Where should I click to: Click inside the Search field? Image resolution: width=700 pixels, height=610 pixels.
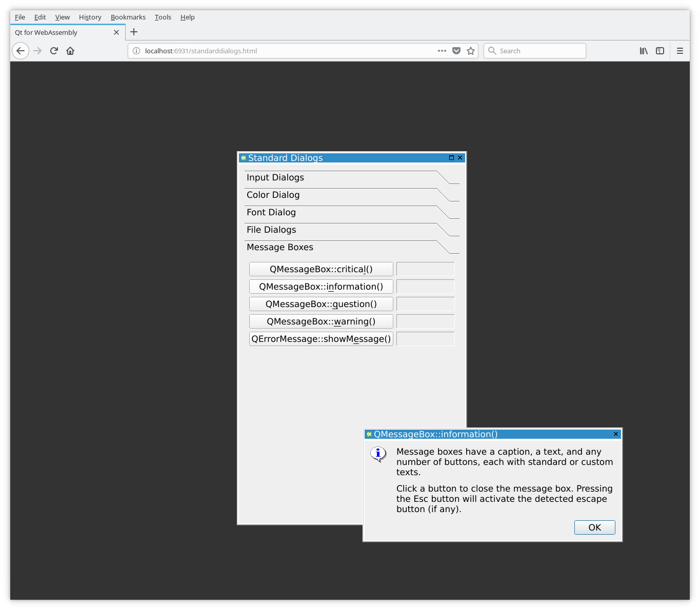tap(535, 51)
